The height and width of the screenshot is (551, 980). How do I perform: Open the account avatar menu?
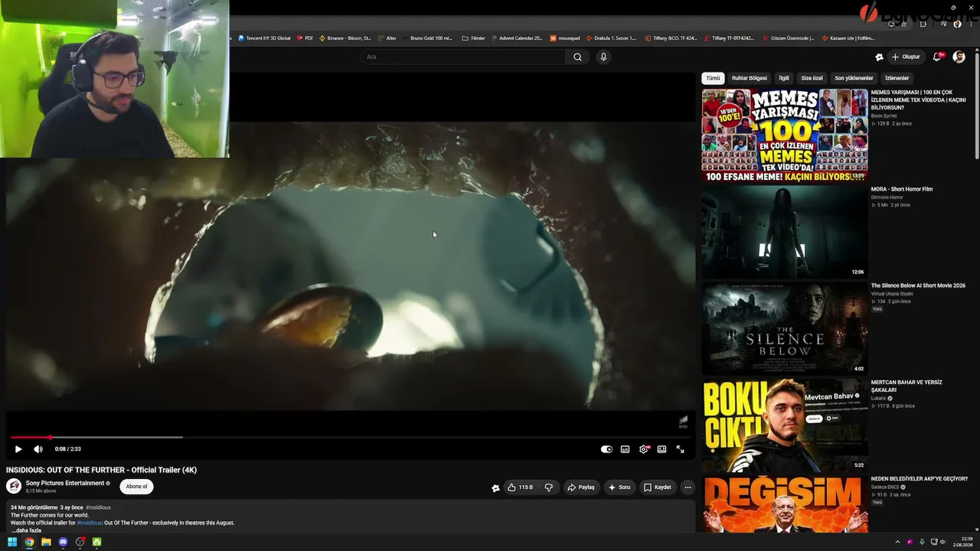[x=959, y=57]
